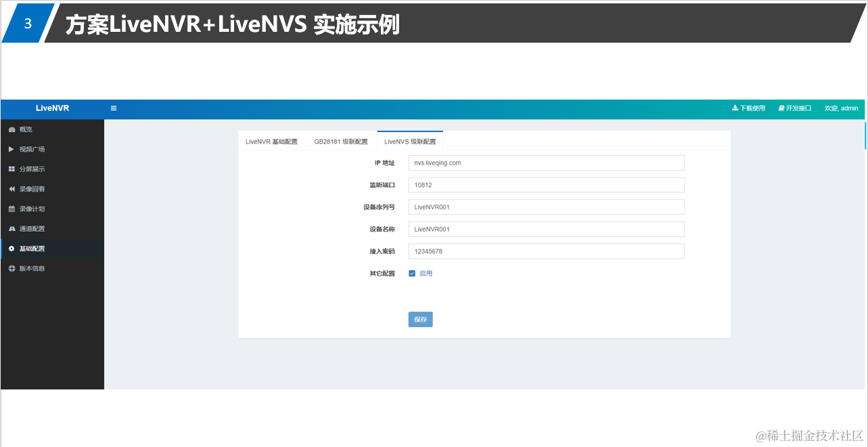Click the book icon beside 开发接口

click(781, 108)
